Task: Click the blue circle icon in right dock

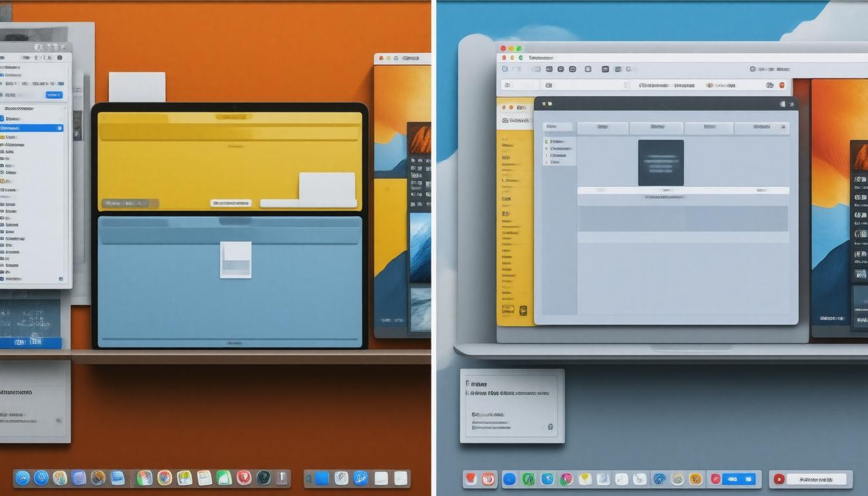Action: 509,479
